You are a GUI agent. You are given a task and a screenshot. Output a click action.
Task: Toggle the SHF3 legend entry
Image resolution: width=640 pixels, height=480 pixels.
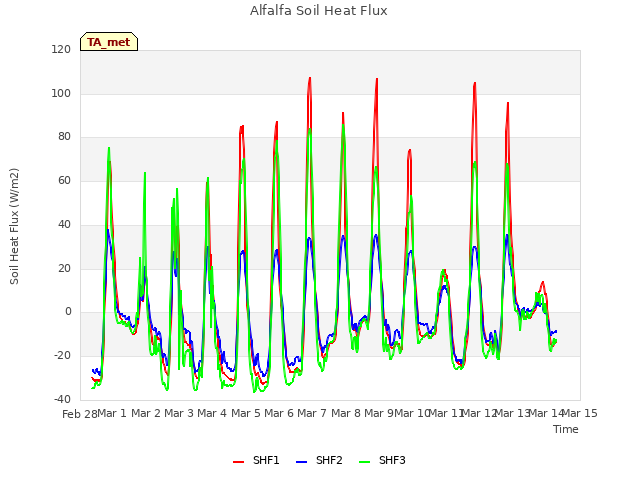click(382, 460)
